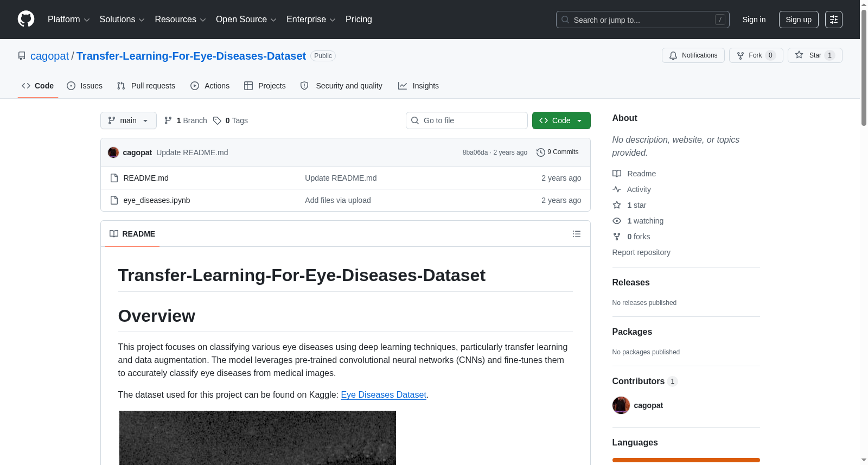Star this repository
This screenshot has height=465, width=868.
coord(815,55)
